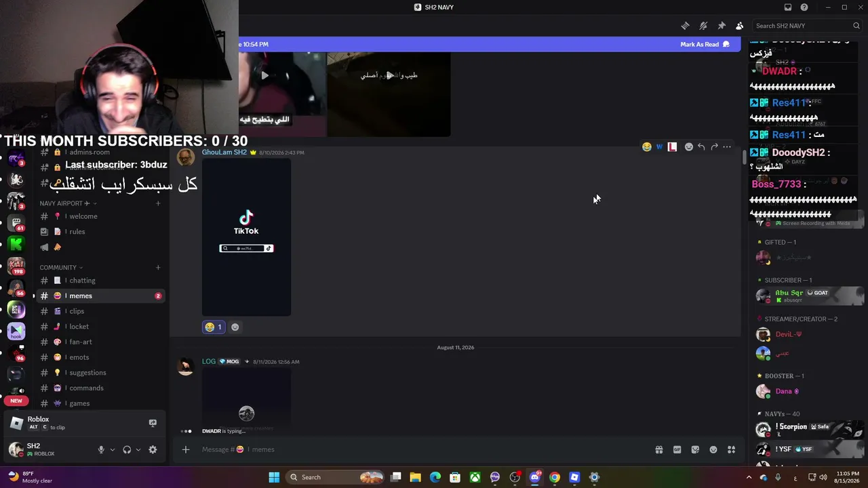Open the welcome channel
This screenshot has width=868, height=488.
100,216
